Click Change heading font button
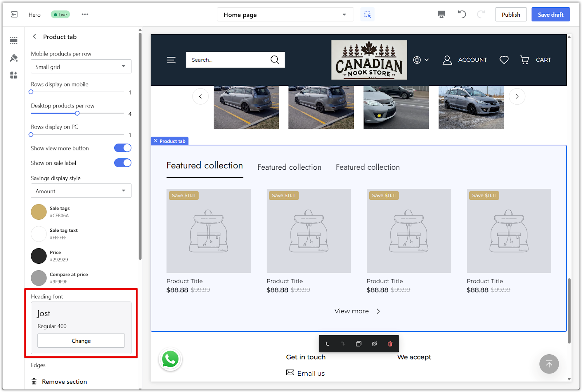The image size is (582, 392). [81, 341]
